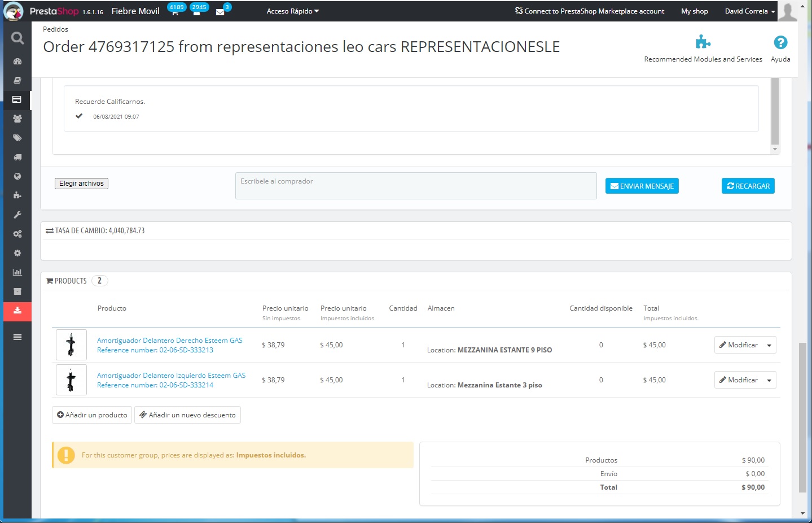This screenshot has width=812, height=523.
Task: Click Añadir un nuevo descuento button
Action: tap(187, 415)
